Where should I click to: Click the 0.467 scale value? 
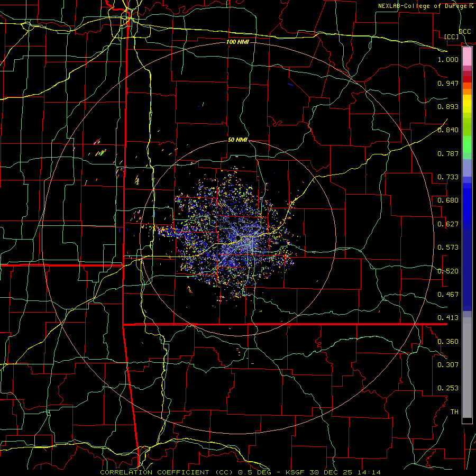point(448,295)
